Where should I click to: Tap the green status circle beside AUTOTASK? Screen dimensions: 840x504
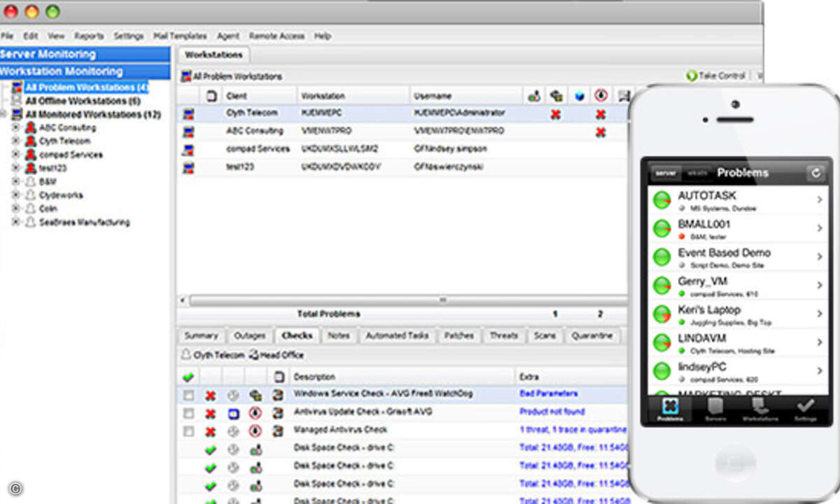click(662, 200)
